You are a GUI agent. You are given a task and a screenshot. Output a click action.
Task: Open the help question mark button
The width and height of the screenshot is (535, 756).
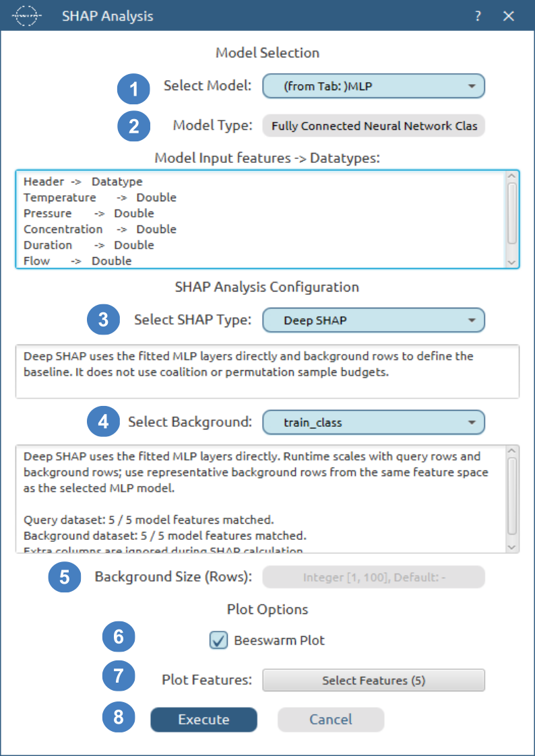pos(478,16)
